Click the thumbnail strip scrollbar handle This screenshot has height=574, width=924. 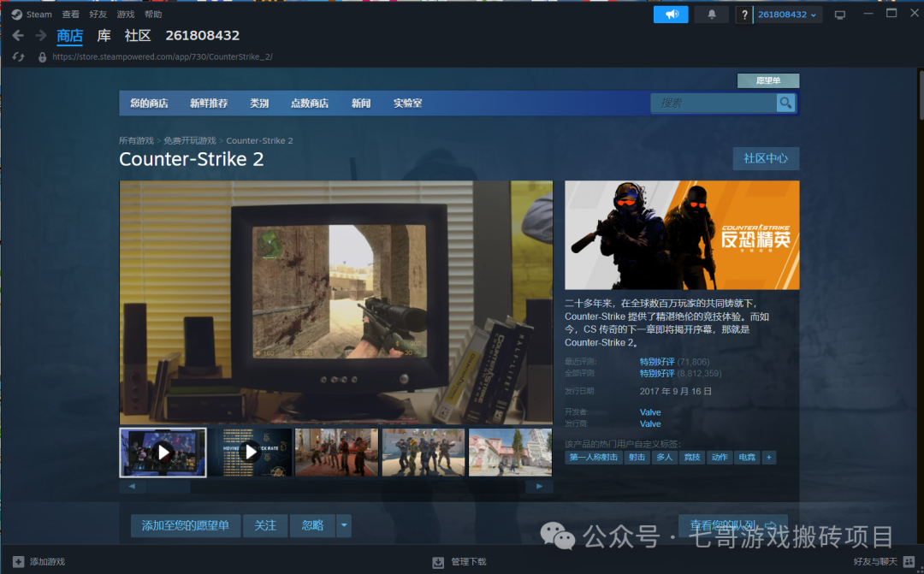pos(167,487)
